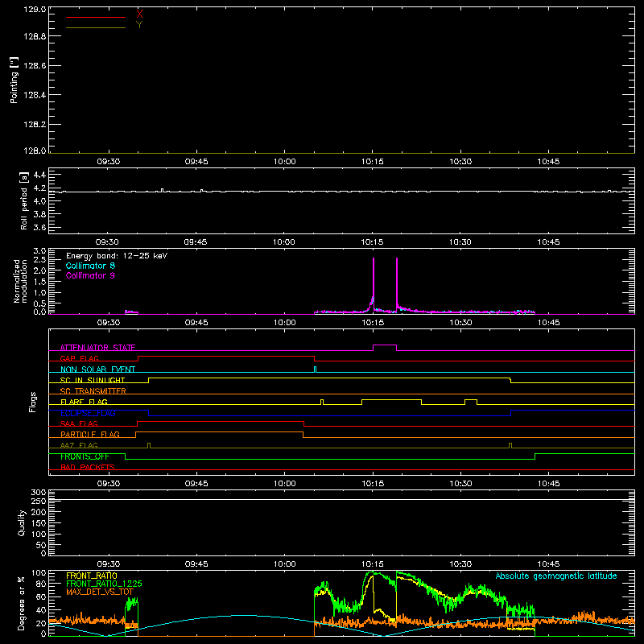Click the FRONT_RATIO_1225 legend label

point(104,584)
